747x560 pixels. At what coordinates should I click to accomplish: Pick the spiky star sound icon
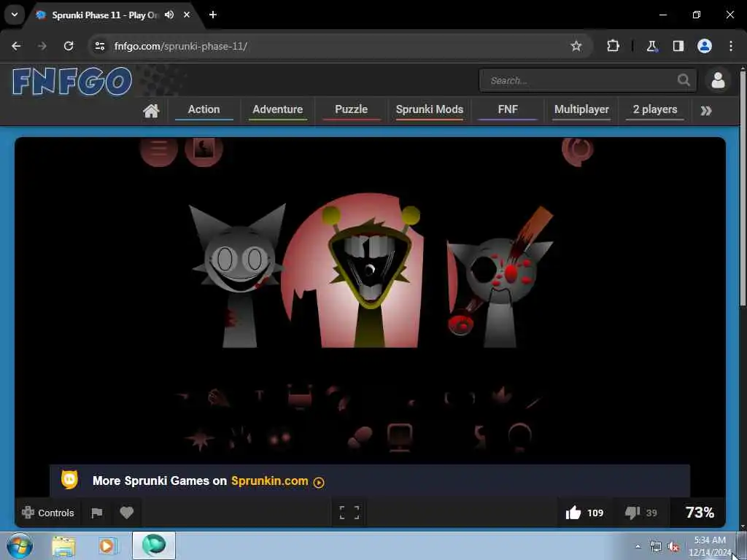point(200,439)
